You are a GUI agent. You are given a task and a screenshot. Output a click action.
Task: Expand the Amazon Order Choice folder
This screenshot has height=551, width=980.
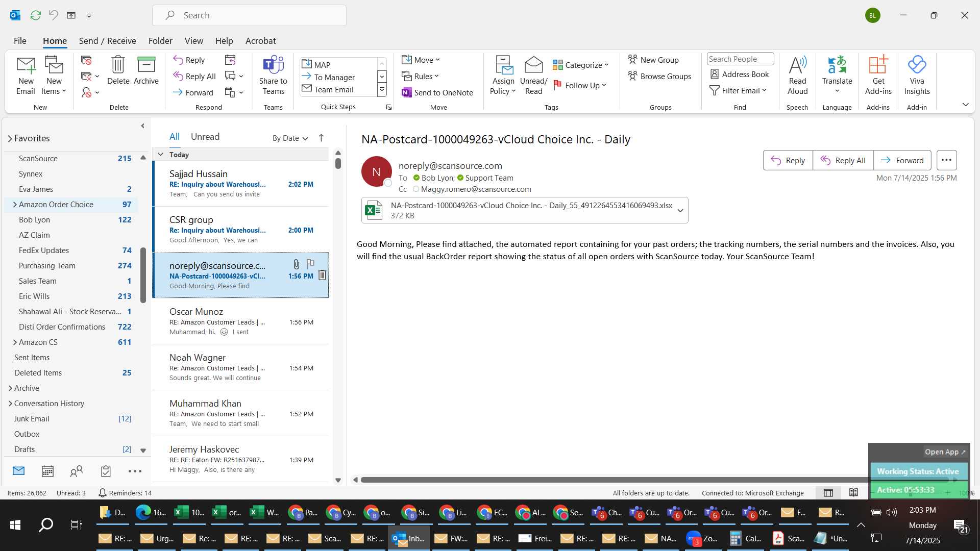14,205
